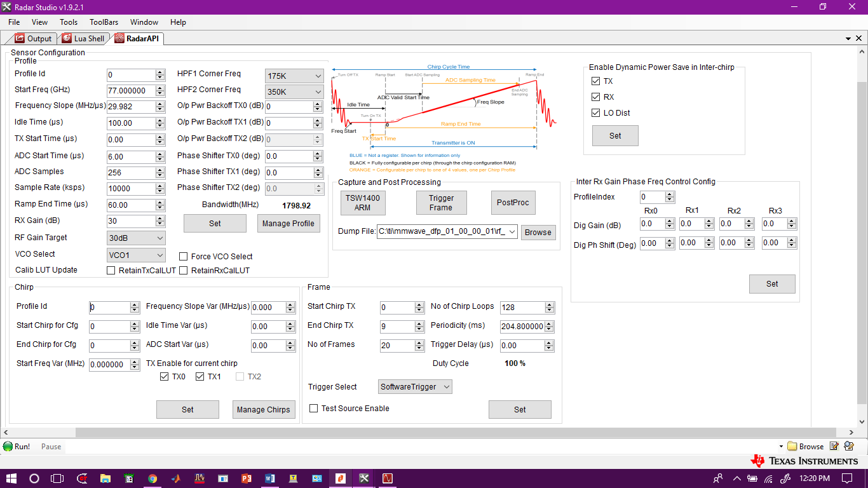Open Radar Studio from the taskbar

coord(363,478)
